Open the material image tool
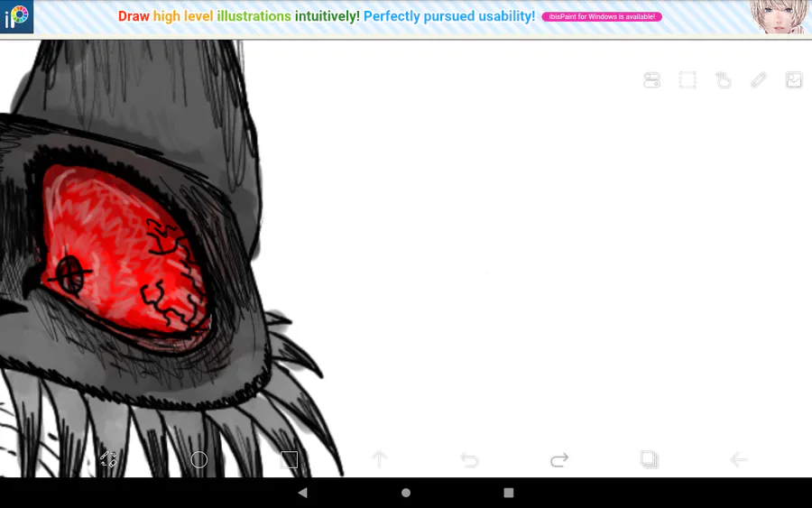The height and width of the screenshot is (508, 812). (794, 80)
